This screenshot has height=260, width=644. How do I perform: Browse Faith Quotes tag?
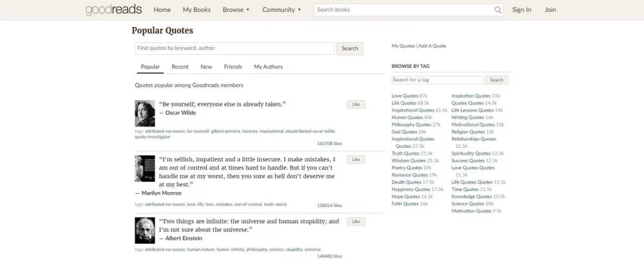(405, 203)
